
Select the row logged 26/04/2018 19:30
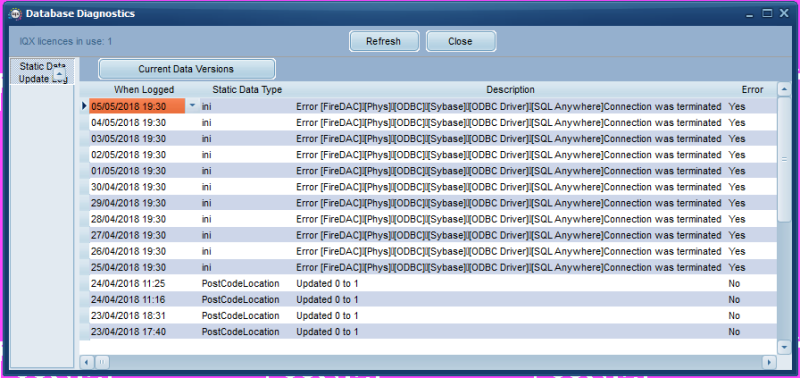pyautogui.click(x=429, y=251)
